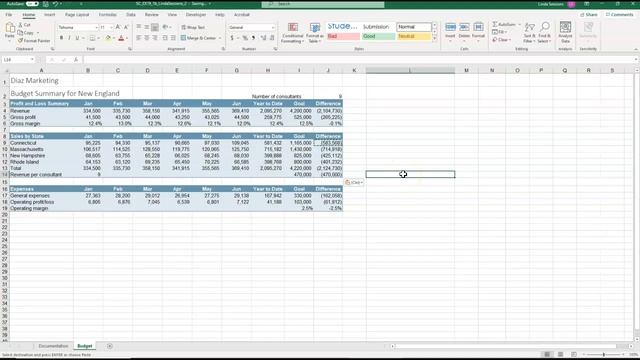Toggle Bold formatting
Image resolution: width=640 pixels, height=360 pixels.
tap(61, 38)
